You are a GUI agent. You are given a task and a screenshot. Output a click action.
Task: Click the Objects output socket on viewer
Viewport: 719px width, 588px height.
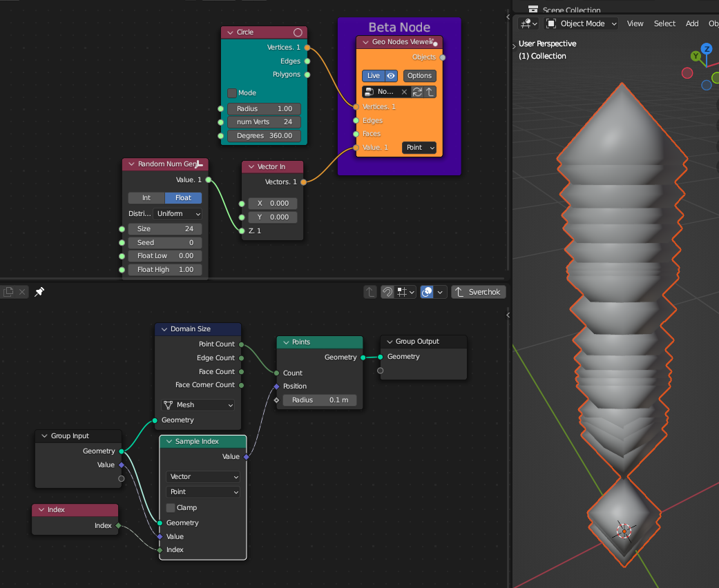[443, 58]
